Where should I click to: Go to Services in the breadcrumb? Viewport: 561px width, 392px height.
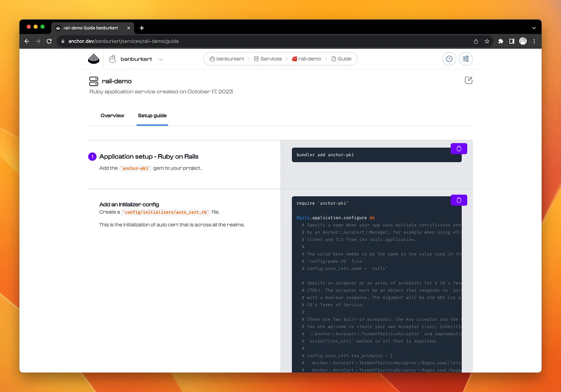point(268,59)
